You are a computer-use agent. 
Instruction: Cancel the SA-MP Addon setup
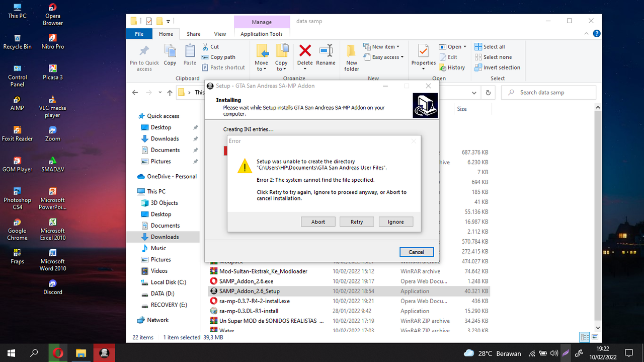[x=416, y=252]
